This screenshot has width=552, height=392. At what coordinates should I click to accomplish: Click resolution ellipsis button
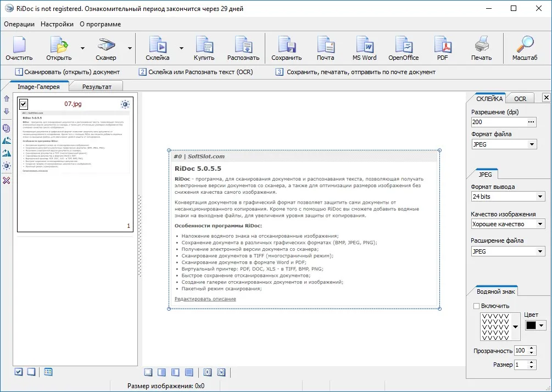point(531,122)
